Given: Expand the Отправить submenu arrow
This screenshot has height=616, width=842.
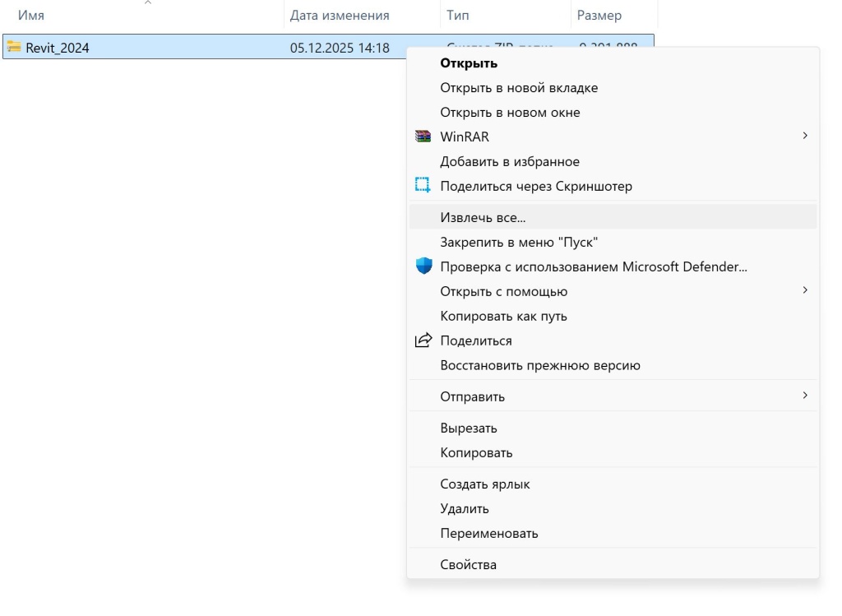Looking at the screenshot, I should click(804, 396).
